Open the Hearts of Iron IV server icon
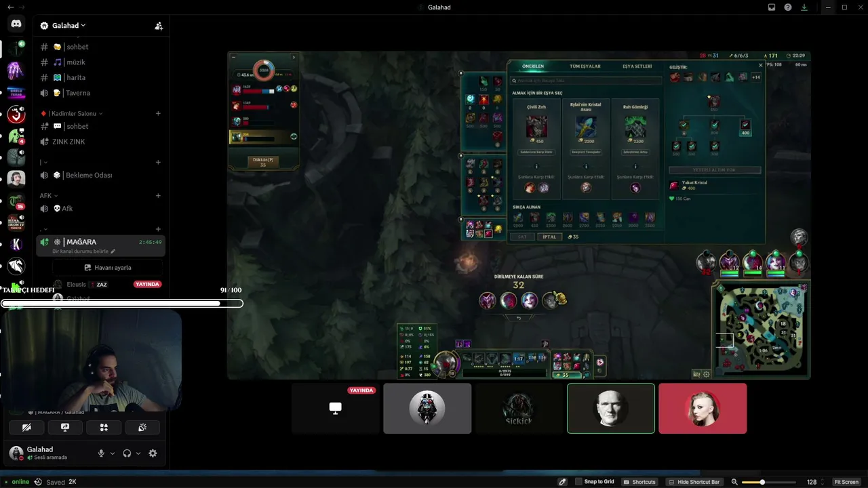The height and width of the screenshot is (488, 868). tap(16, 222)
